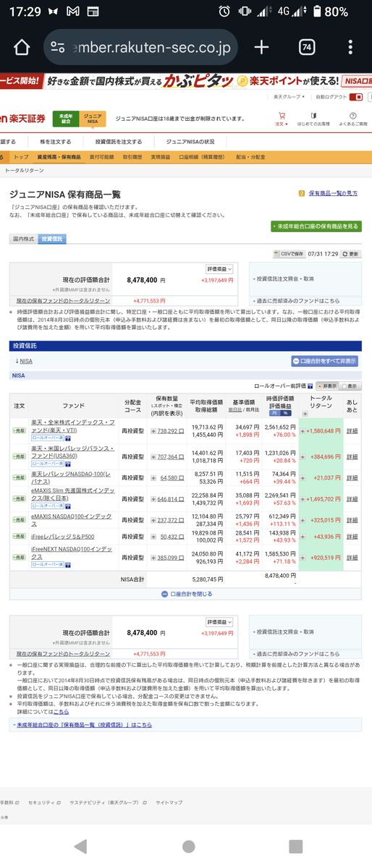The height and width of the screenshot is (868, 372).
Task: Expand 237,372口 quantity breakdown
Action: (x=152, y=520)
